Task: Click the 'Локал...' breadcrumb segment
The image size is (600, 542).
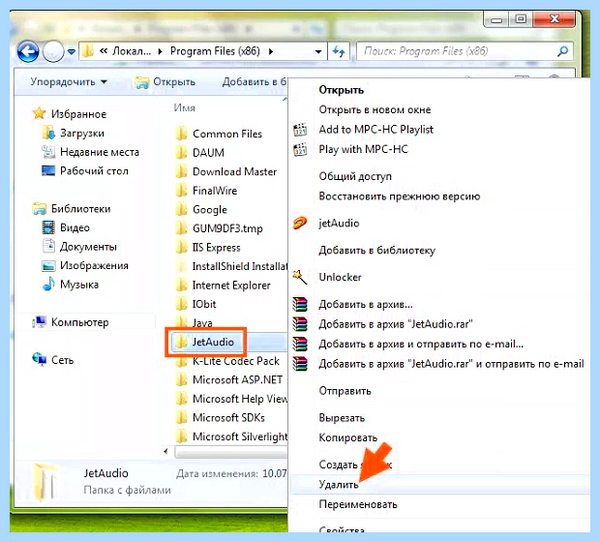Action: click(131, 51)
